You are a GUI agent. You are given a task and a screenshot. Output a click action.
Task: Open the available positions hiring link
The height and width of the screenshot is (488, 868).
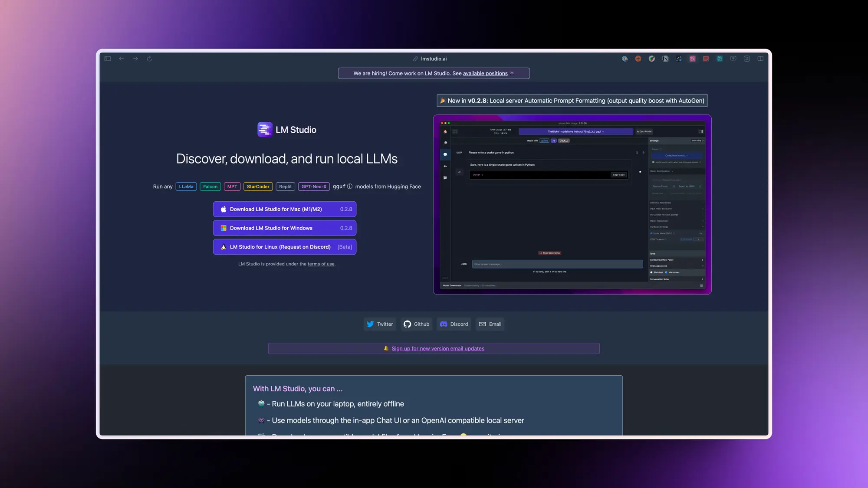coord(485,73)
